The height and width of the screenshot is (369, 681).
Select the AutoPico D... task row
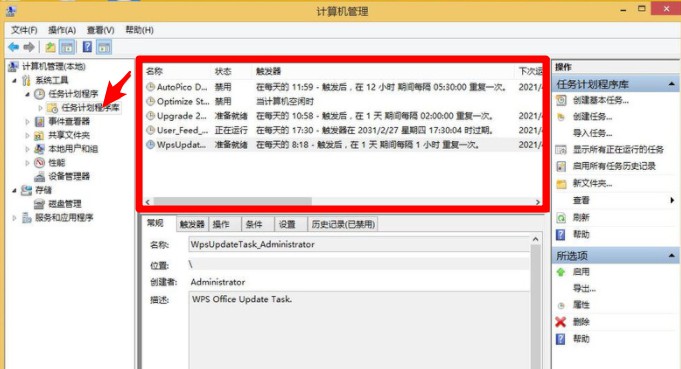[343, 87]
